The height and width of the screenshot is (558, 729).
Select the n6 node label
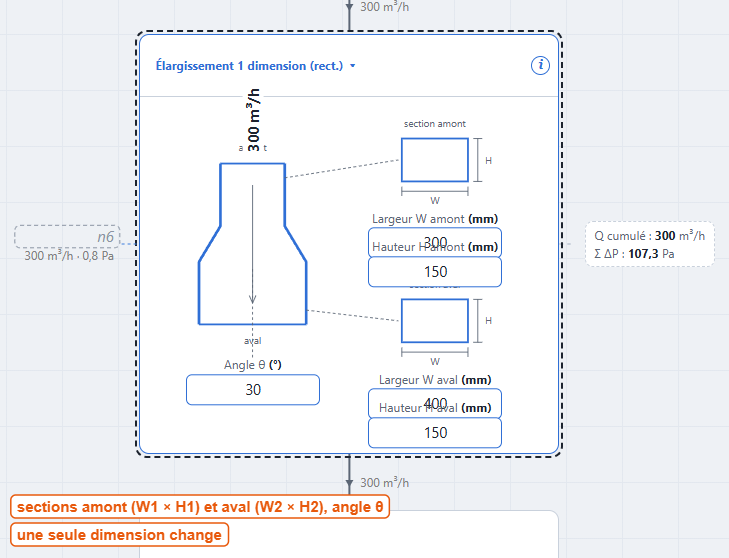coord(67,237)
